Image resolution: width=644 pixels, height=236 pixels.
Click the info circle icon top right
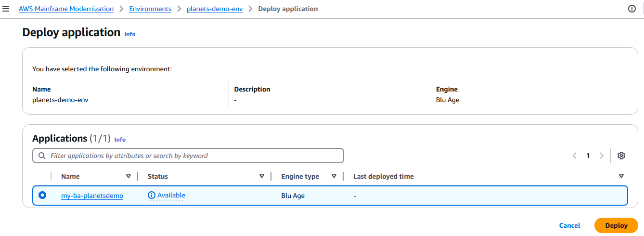(632, 9)
